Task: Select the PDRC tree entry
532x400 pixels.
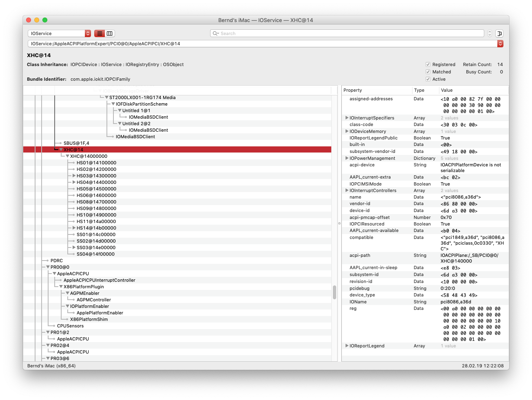Action: (x=57, y=261)
